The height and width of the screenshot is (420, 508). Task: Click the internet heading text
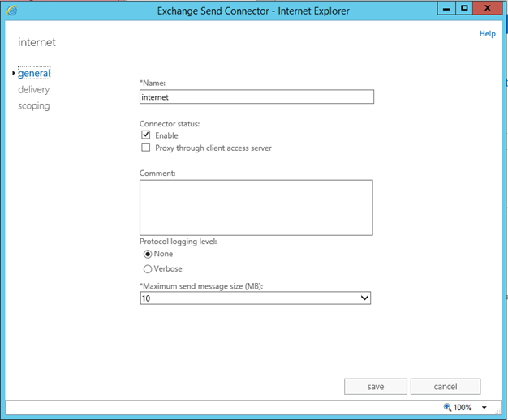click(x=37, y=42)
